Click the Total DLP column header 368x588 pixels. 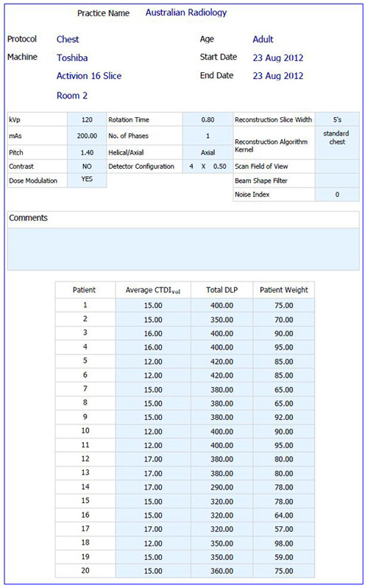(x=222, y=290)
